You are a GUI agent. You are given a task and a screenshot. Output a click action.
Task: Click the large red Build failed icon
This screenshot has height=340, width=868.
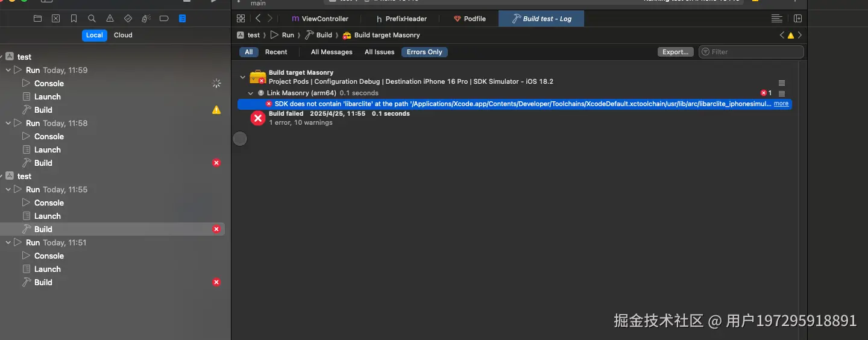pos(258,118)
